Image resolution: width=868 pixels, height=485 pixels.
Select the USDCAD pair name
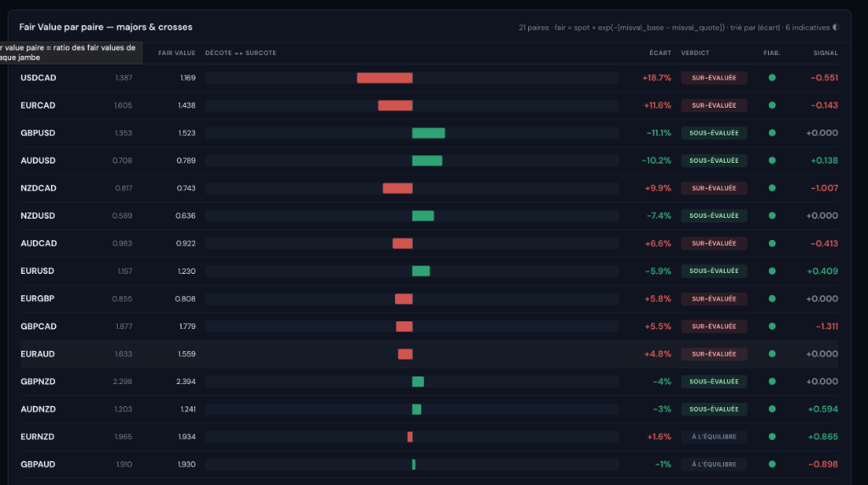tap(38, 78)
